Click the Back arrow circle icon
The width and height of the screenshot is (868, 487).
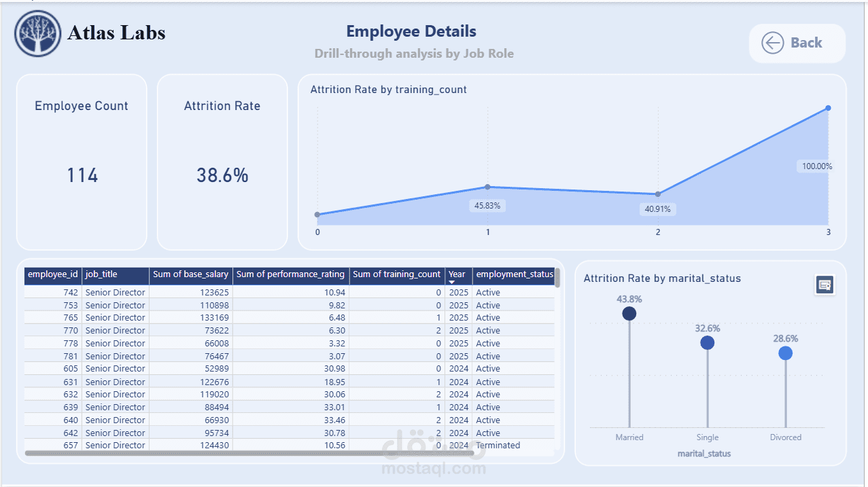[x=772, y=43]
